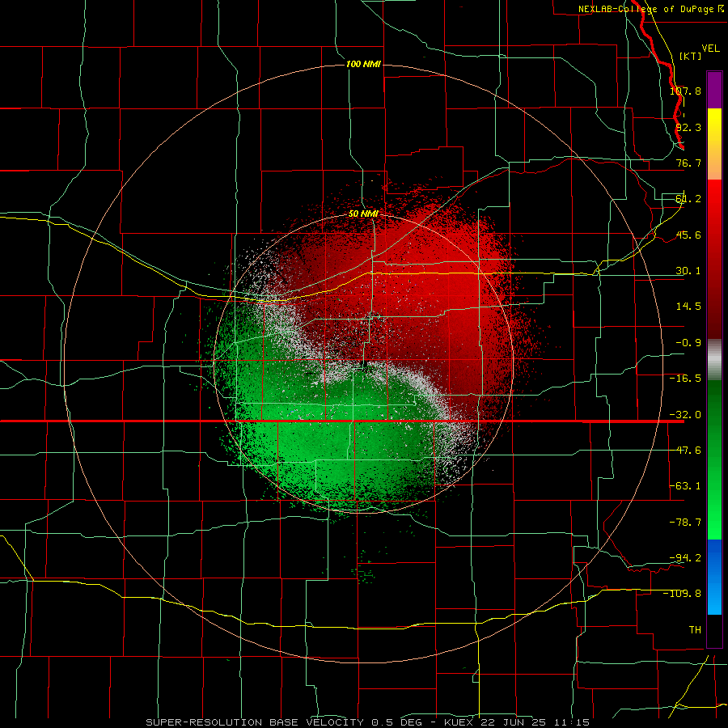This screenshot has width=728, height=728.
Task: Click the 61.2 value on velocity scale
Action: 688,199
